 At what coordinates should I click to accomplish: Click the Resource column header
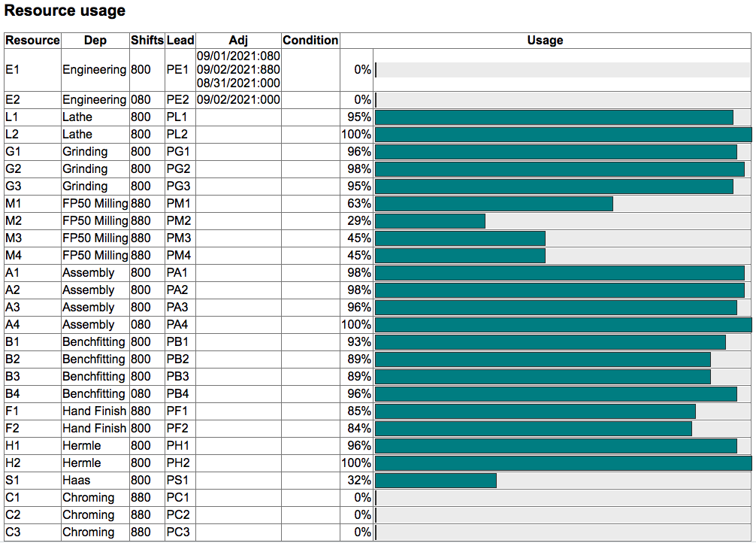coord(32,41)
